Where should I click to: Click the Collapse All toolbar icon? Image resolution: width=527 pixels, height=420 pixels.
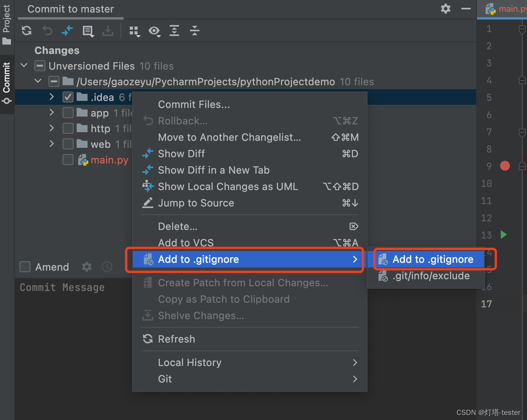(x=195, y=31)
